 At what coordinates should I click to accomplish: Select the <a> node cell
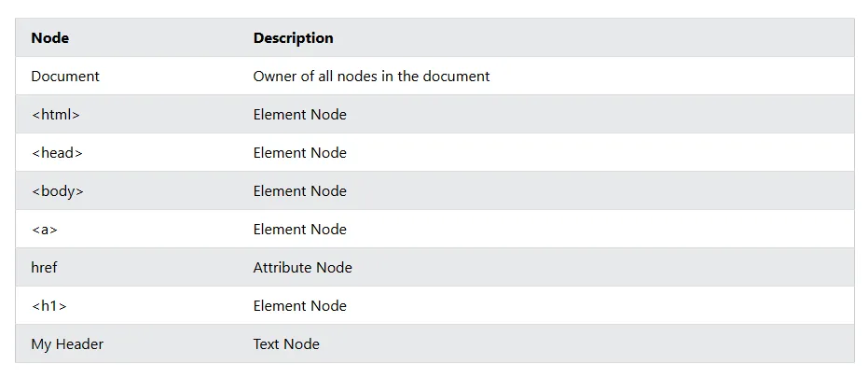pos(44,230)
